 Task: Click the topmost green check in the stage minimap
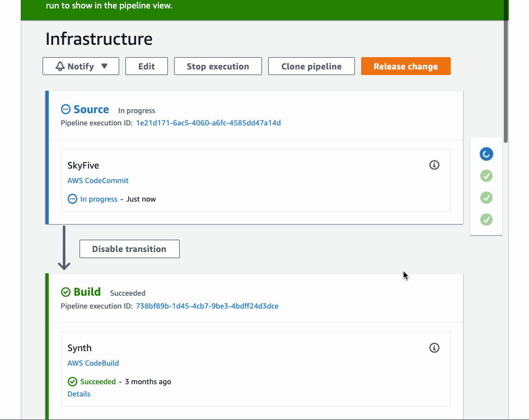click(x=486, y=176)
